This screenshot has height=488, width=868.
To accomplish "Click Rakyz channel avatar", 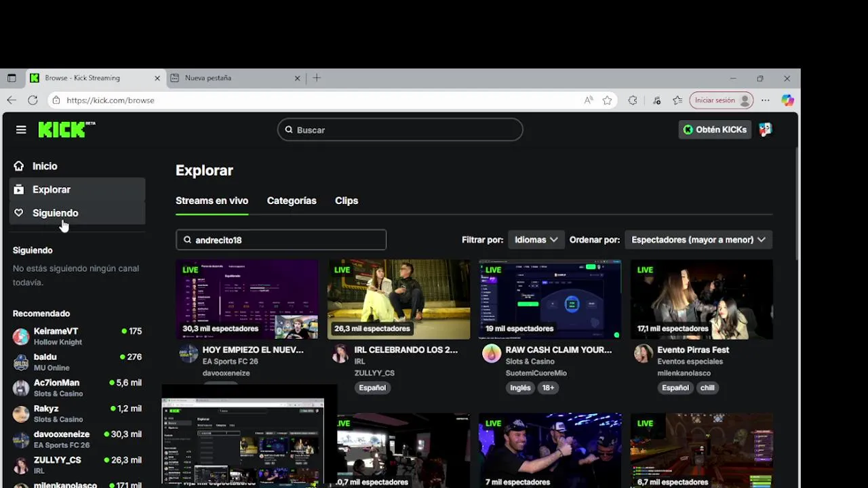I will (x=21, y=413).
